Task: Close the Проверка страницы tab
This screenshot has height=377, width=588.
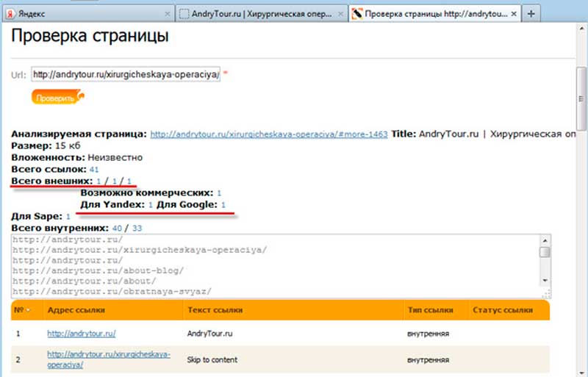Action: tap(514, 14)
